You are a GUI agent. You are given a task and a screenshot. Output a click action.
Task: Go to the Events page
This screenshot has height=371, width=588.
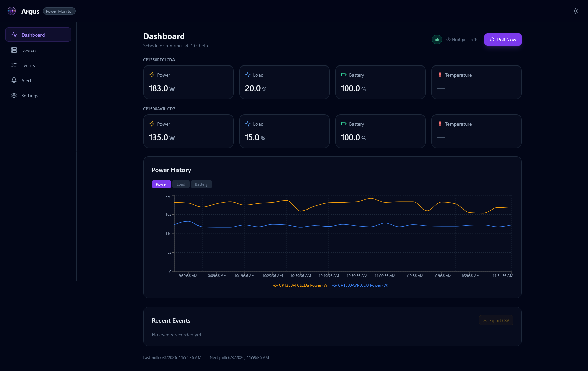click(38, 65)
